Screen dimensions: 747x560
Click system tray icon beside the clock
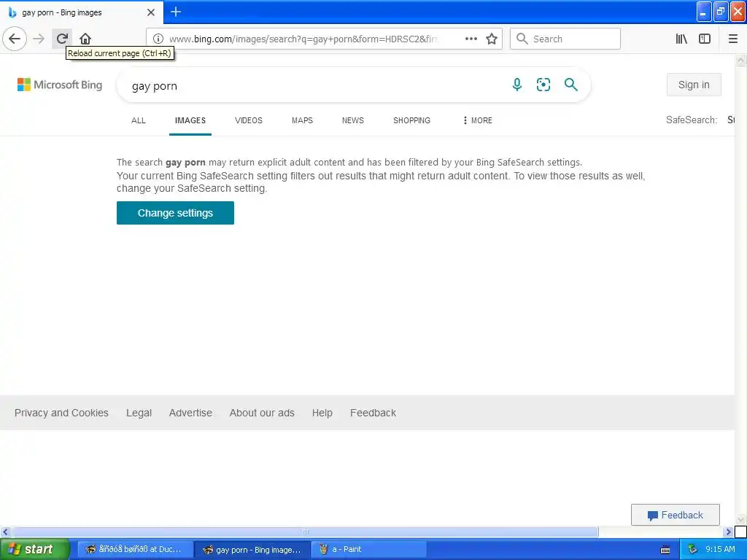tap(692, 550)
